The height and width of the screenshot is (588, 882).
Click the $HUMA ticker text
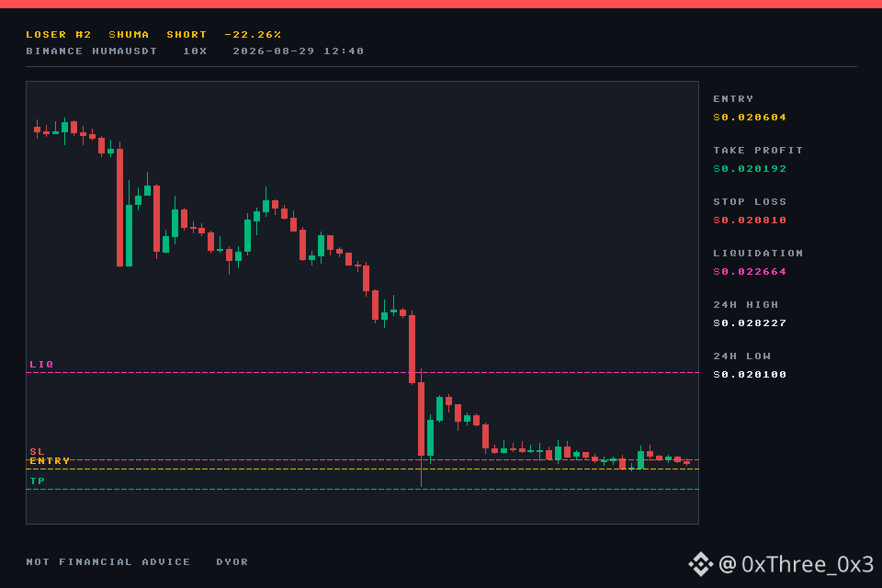pos(129,34)
